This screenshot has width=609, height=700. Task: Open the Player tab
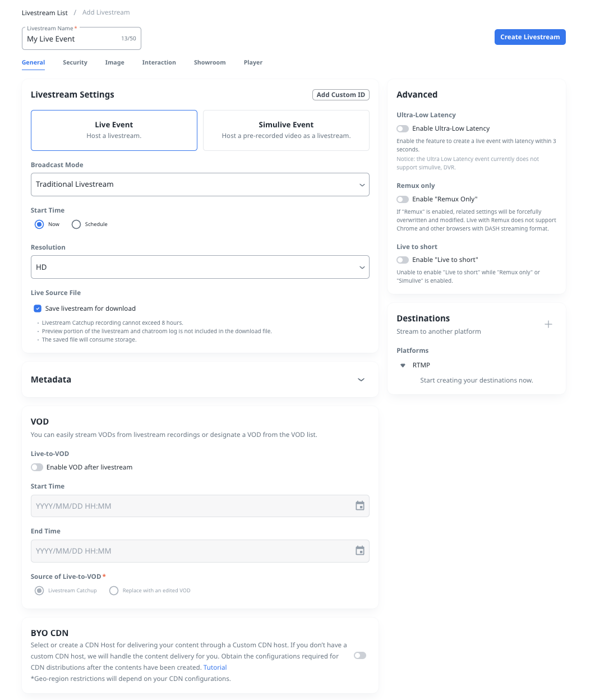[253, 62]
